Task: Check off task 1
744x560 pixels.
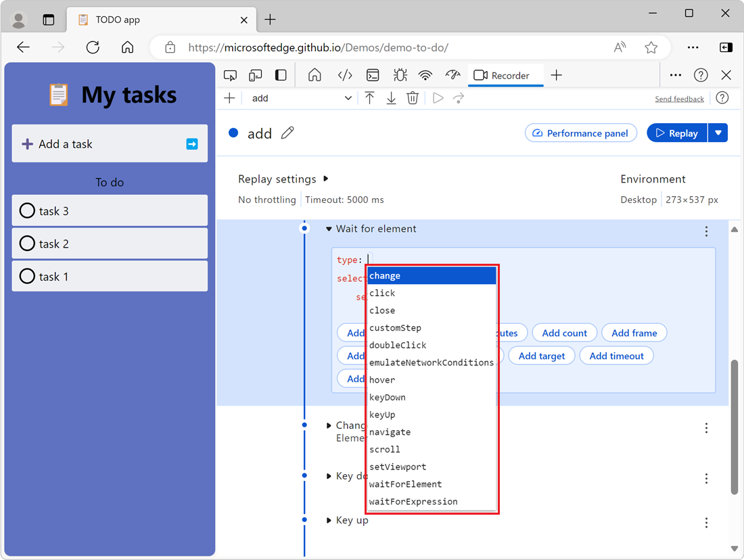Action: [x=27, y=276]
